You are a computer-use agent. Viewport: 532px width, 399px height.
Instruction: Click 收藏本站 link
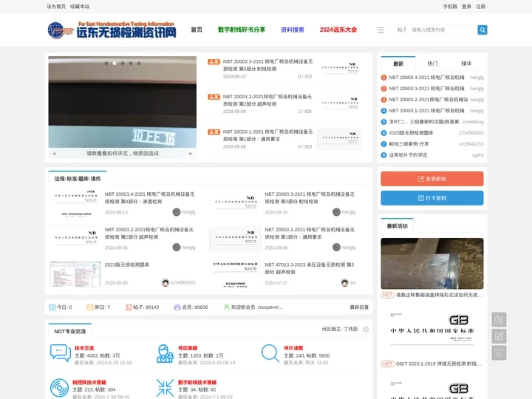coord(80,7)
